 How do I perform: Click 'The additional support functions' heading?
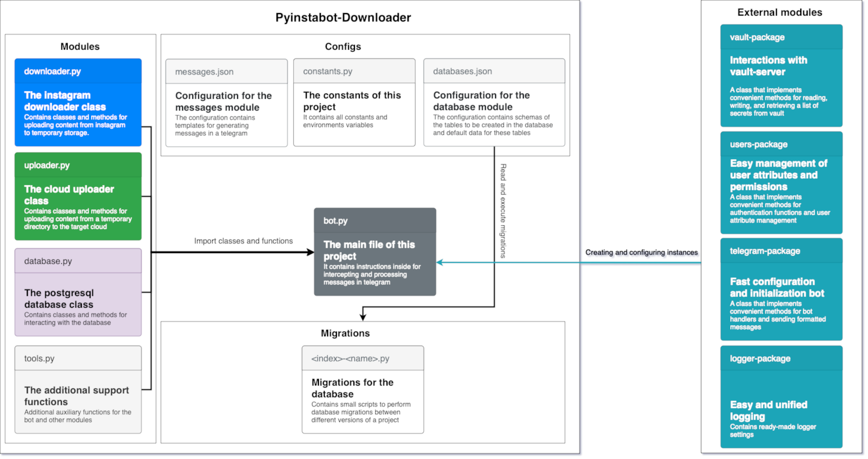pyautogui.click(x=76, y=396)
